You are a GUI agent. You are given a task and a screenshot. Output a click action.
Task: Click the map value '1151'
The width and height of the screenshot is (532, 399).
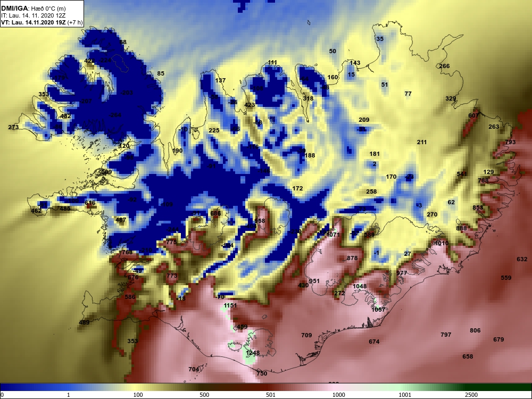(230, 305)
